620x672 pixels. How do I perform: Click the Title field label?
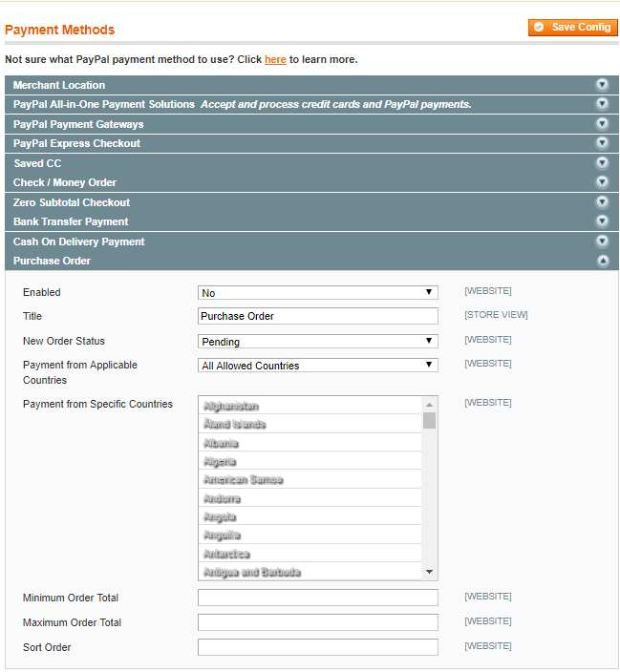coord(32,316)
